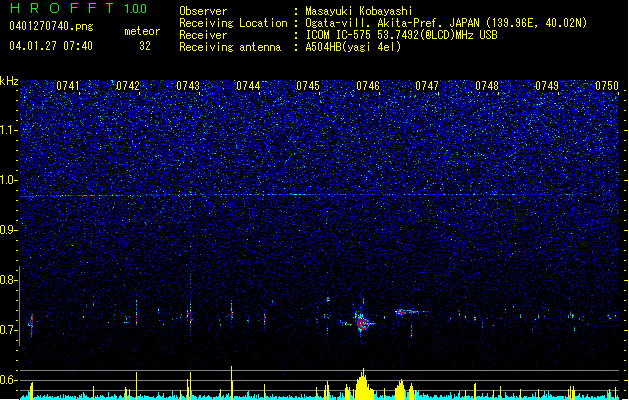Click the ICOM IC-575 53.7492 MHz USB text
The image size is (629, 400).
401,35
